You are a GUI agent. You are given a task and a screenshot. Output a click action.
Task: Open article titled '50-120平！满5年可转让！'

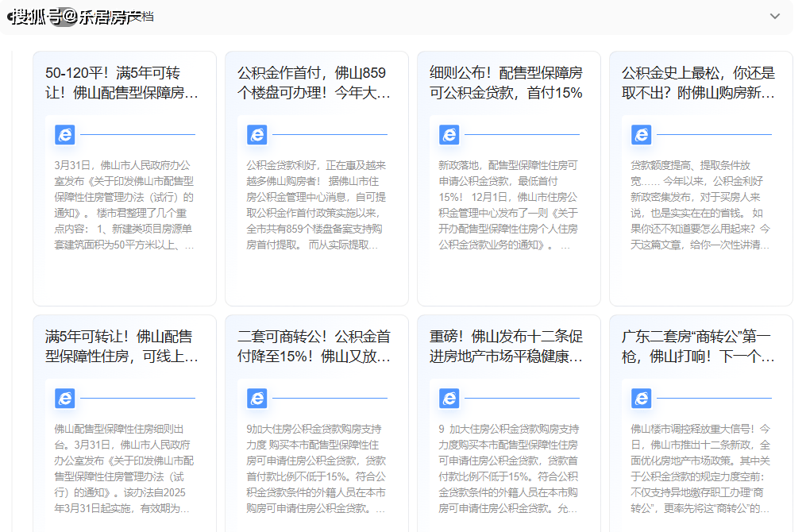coord(124,83)
